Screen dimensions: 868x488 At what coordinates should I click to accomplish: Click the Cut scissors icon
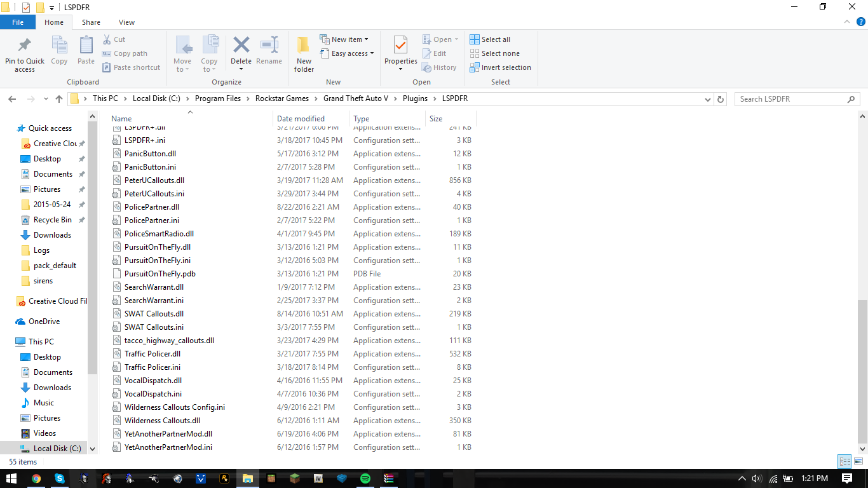106,39
